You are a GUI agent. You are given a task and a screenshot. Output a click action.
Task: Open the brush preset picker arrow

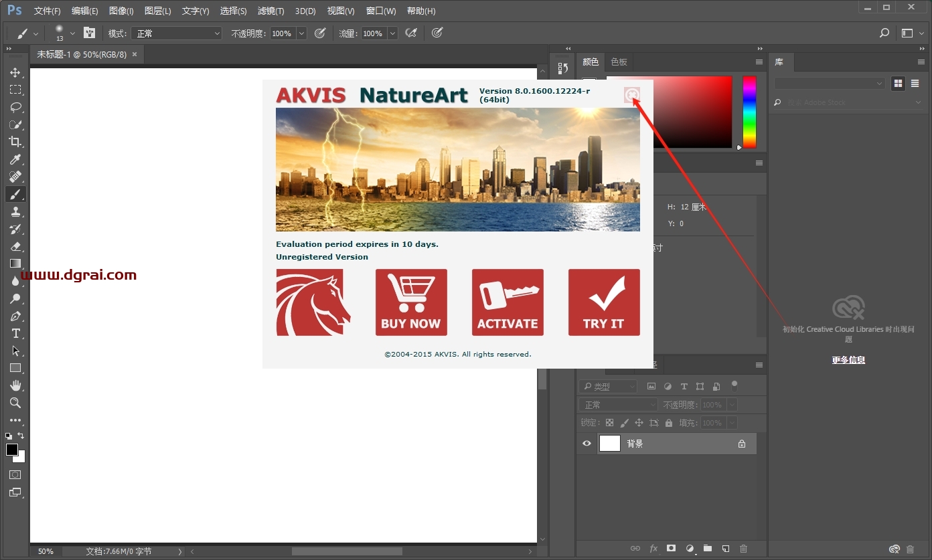(72, 33)
